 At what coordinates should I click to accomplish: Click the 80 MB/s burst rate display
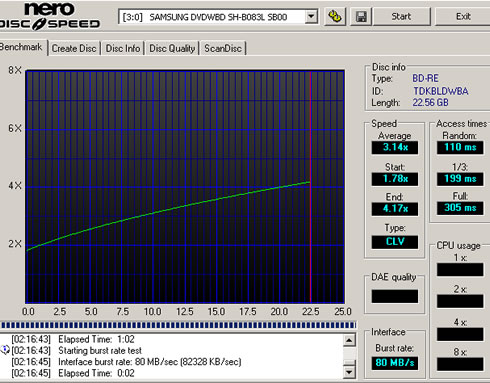point(395,363)
